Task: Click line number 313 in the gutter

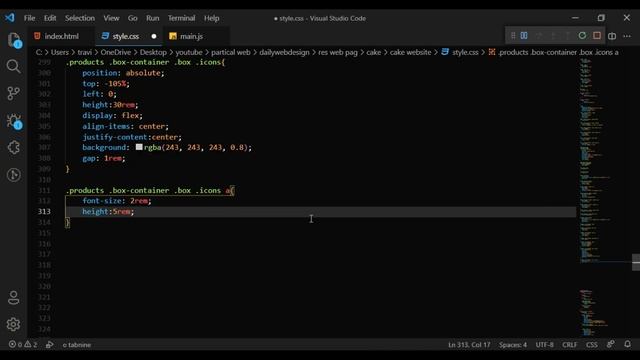Action: 44,211
